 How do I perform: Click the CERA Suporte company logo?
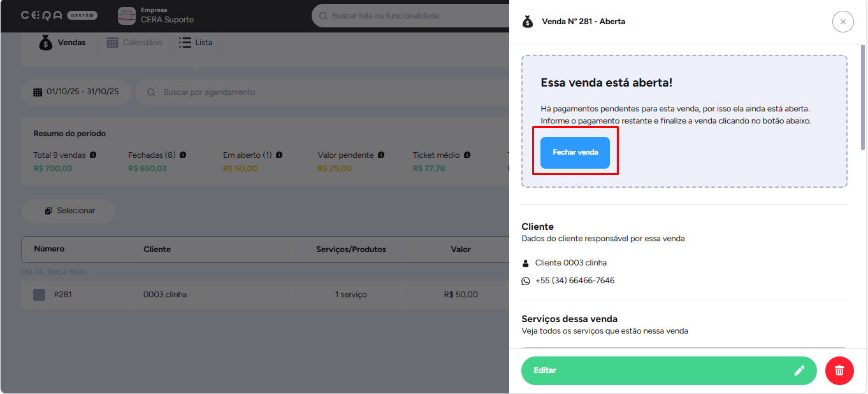pos(127,16)
